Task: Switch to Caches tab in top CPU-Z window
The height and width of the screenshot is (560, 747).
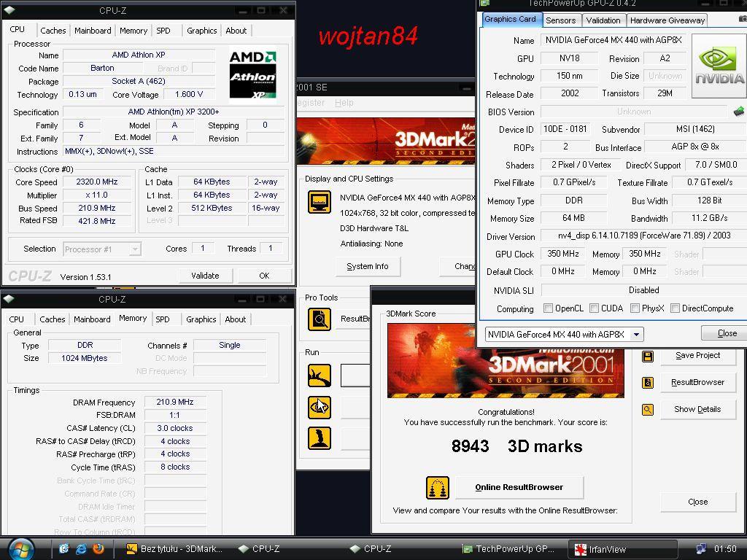Action: point(53,31)
